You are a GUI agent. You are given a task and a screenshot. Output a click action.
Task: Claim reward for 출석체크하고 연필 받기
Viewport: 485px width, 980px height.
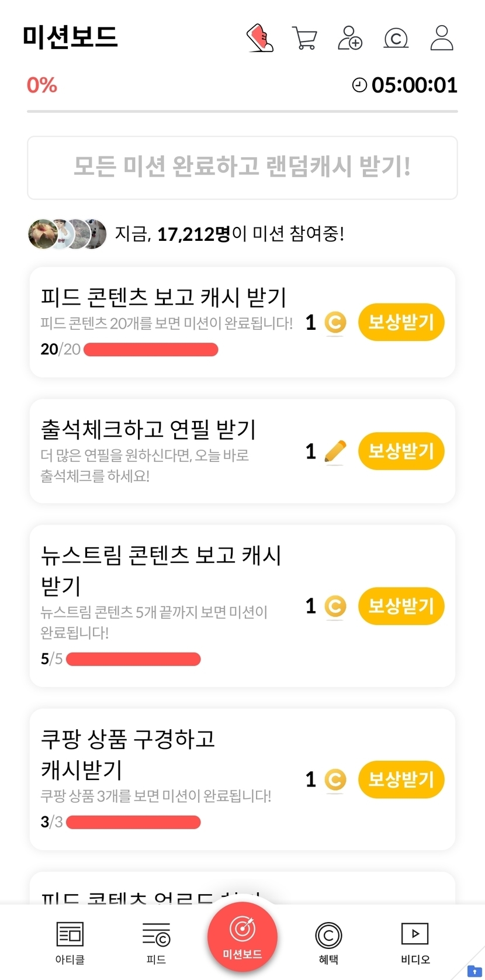click(x=401, y=451)
